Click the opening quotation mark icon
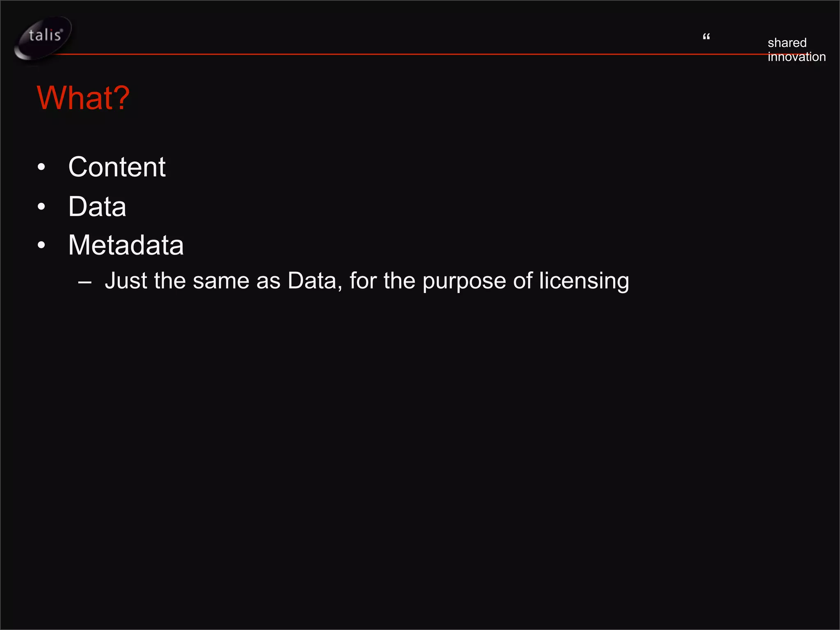Screen dimensions: 840x630 pyautogui.click(x=706, y=37)
